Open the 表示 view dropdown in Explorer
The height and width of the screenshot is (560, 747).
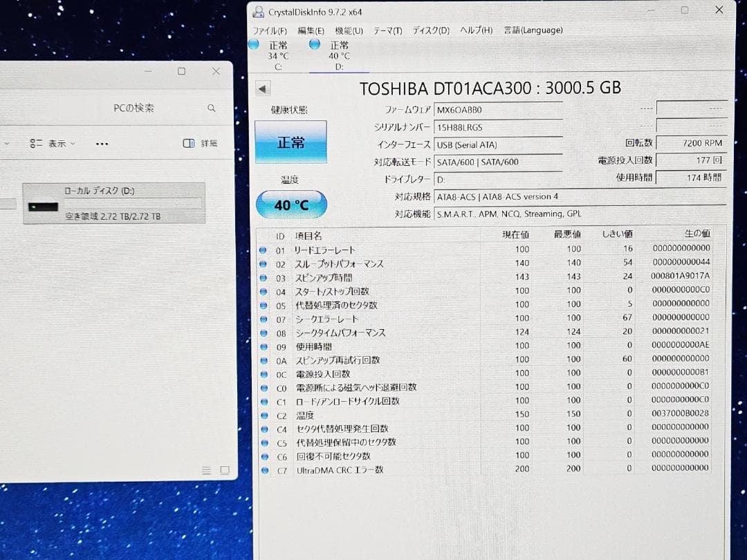coord(53,143)
